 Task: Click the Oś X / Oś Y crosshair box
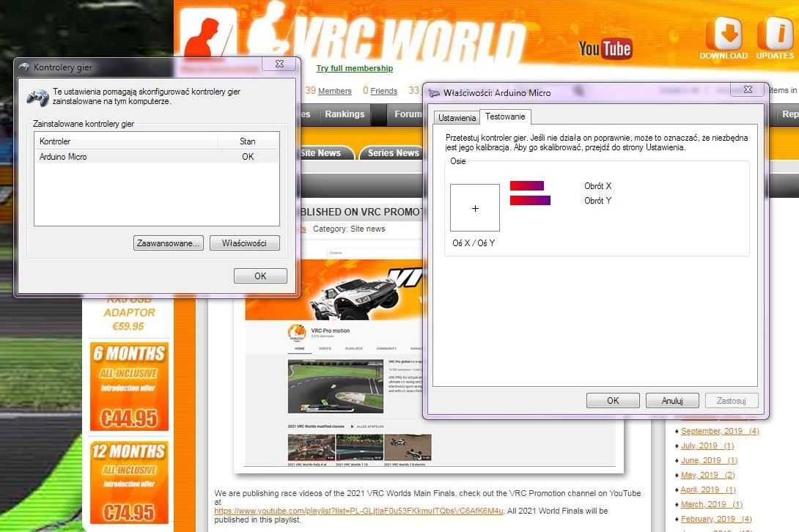[x=475, y=208]
